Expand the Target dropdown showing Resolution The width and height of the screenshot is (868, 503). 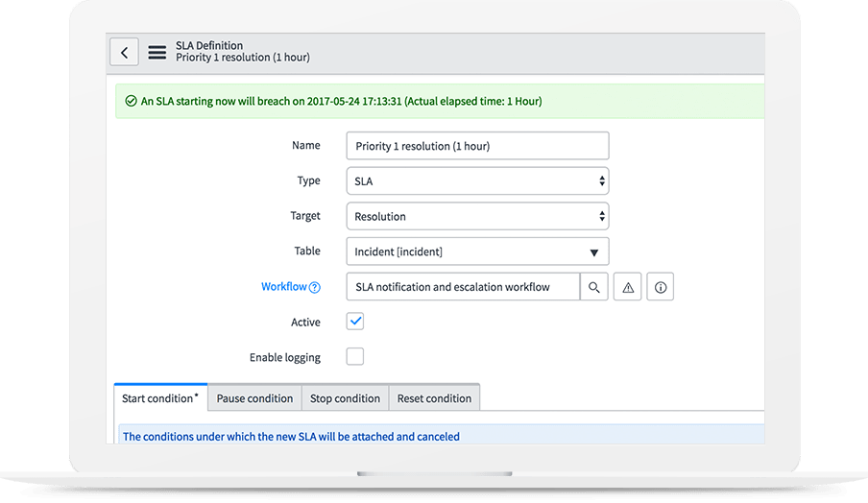(x=477, y=216)
